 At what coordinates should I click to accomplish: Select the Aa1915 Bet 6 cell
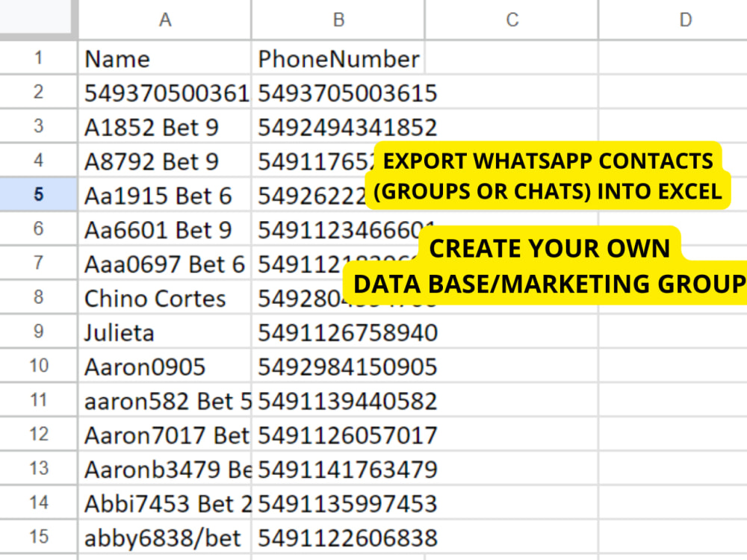(x=164, y=195)
